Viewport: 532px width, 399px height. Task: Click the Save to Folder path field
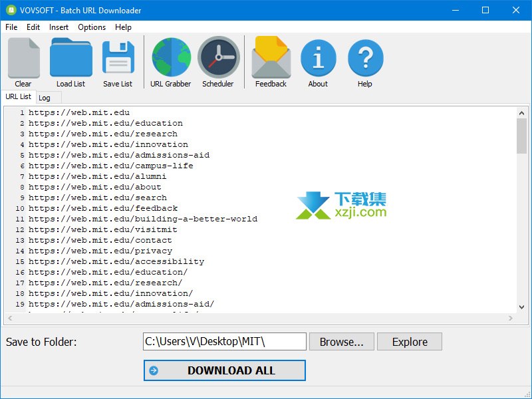coord(225,341)
